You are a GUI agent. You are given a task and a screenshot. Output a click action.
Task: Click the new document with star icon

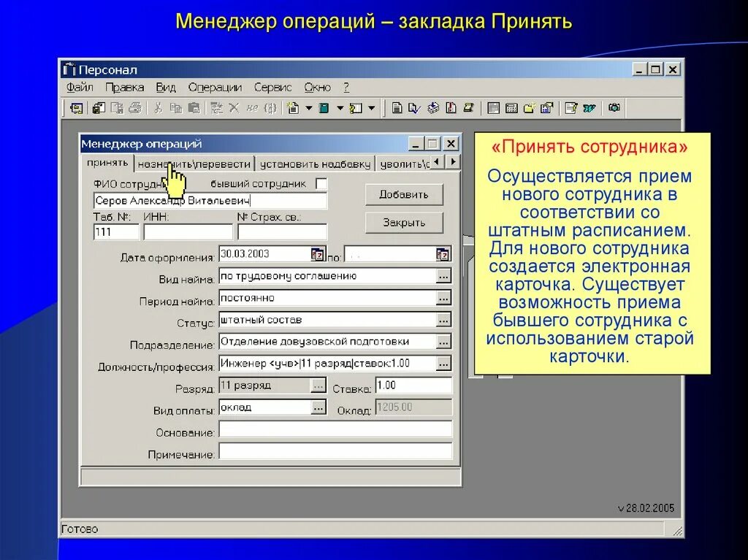pyautogui.click(x=294, y=108)
